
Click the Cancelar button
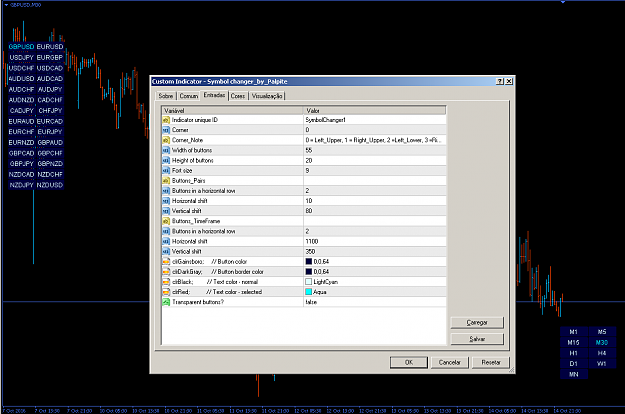click(x=449, y=362)
